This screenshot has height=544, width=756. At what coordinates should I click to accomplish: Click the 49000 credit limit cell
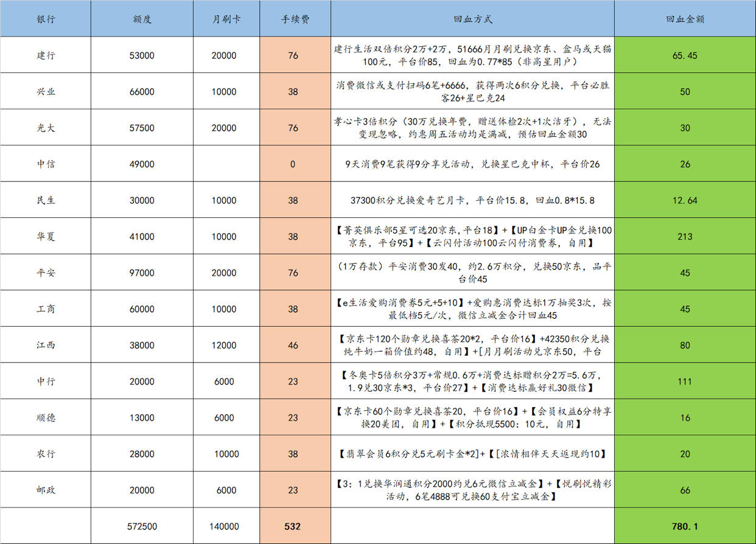[142, 164]
